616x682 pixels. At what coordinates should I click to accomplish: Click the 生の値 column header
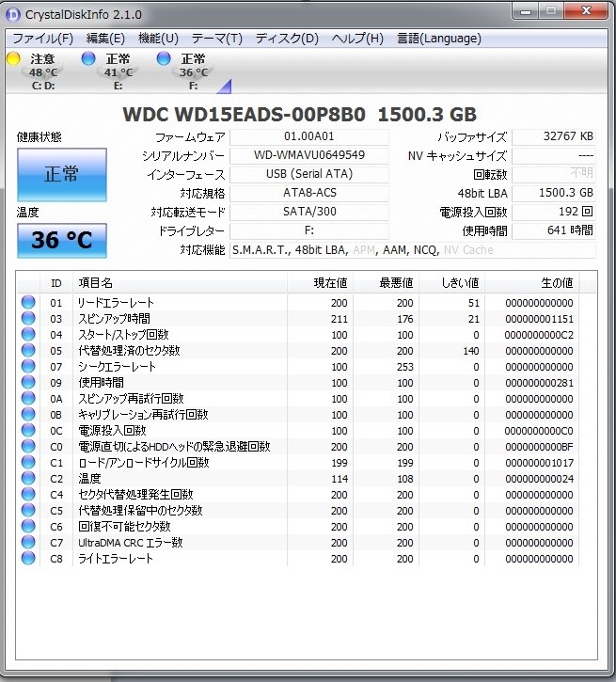click(531, 283)
